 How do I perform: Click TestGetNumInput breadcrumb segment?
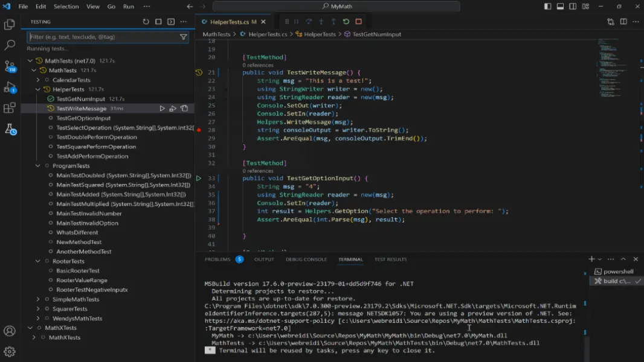376,34
